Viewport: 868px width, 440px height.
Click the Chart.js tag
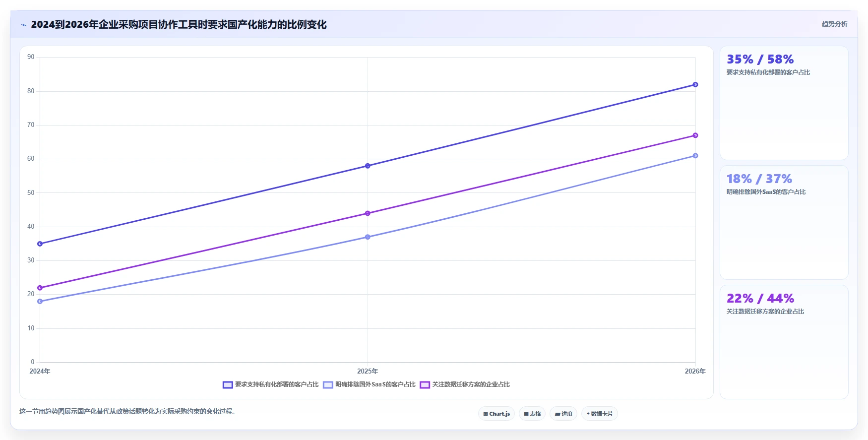click(x=496, y=414)
